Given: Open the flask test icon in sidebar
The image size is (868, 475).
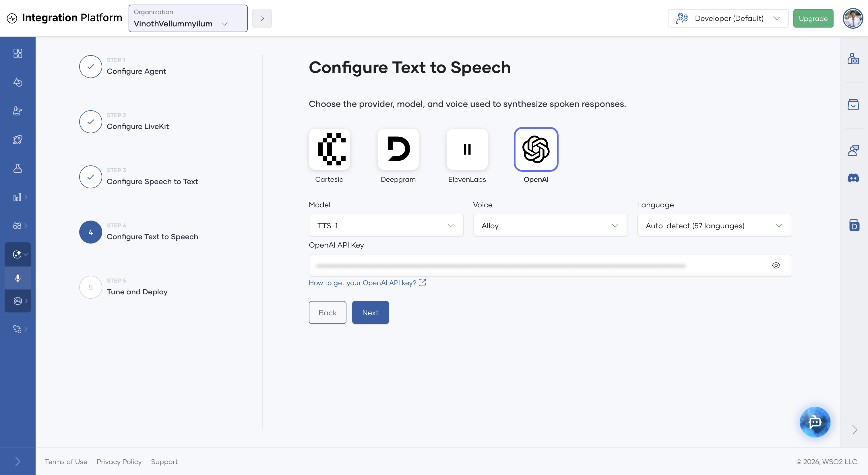Looking at the screenshot, I should click(18, 168).
